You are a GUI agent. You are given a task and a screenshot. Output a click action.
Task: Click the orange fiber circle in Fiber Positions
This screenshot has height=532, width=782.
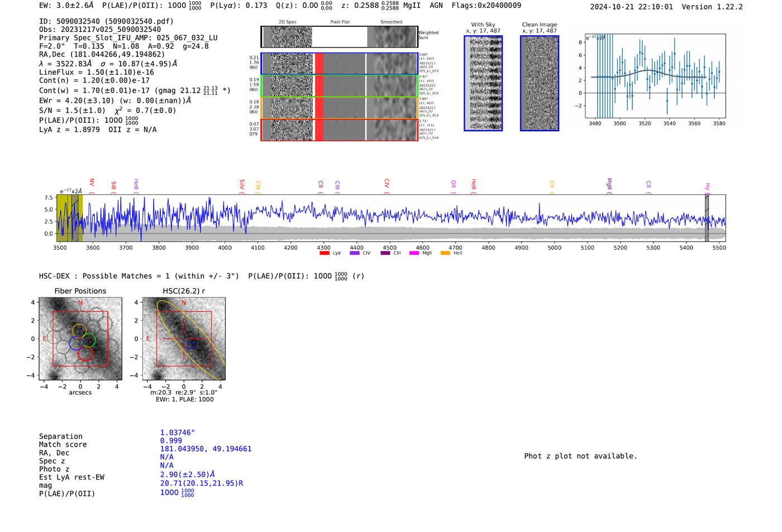point(79,330)
